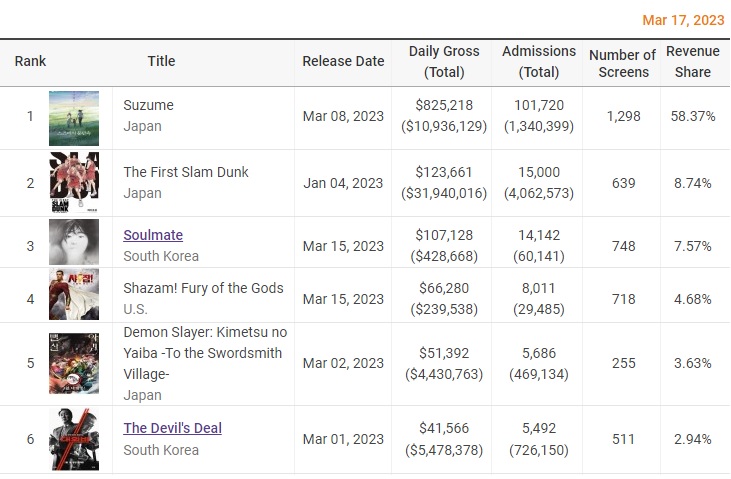The height and width of the screenshot is (479, 731).
Task: Click the Demon Slayer poster thumbnail
Action: 74,364
